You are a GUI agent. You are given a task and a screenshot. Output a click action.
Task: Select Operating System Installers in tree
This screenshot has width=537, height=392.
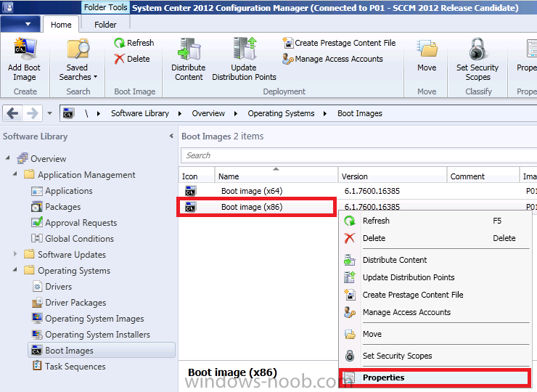(x=91, y=335)
